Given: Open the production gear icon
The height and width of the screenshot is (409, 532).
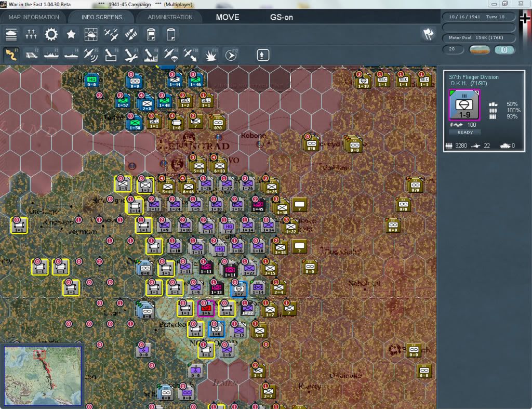Looking at the screenshot, I should coord(51,34).
